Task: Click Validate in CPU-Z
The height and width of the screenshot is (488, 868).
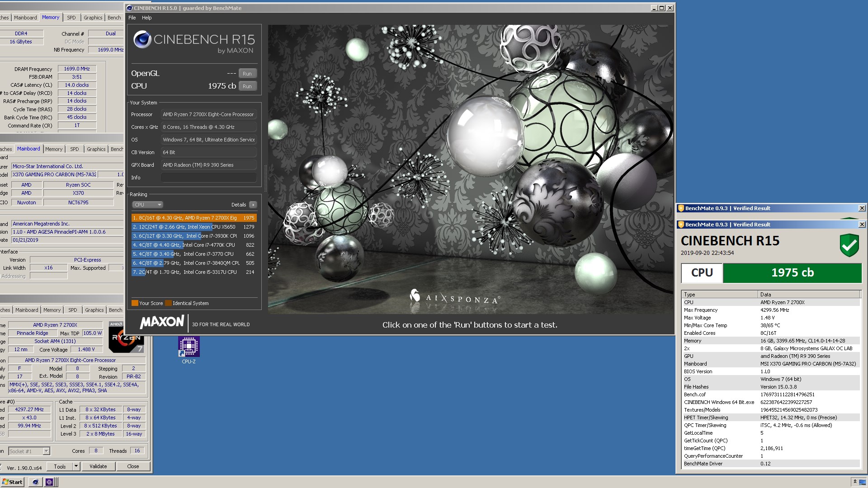Action: 98,466
